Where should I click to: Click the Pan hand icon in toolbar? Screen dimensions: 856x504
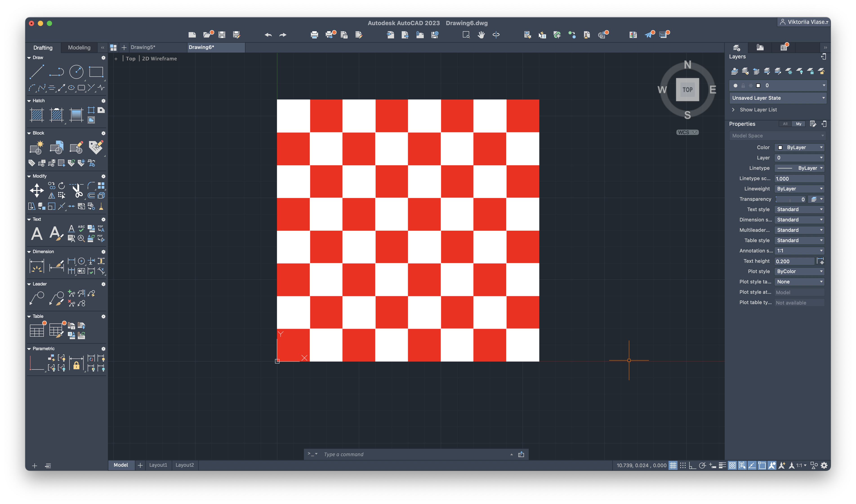pyautogui.click(x=481, y=35)
